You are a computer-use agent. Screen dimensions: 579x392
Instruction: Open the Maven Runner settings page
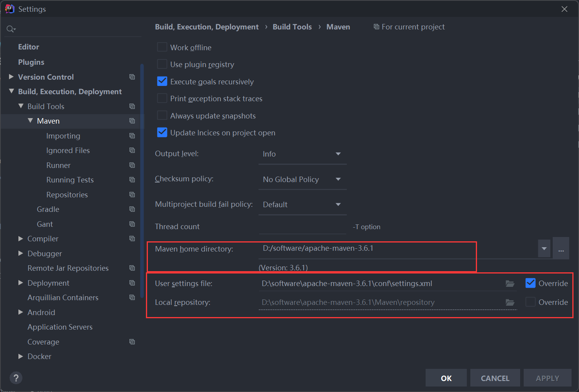click(58, 165)
